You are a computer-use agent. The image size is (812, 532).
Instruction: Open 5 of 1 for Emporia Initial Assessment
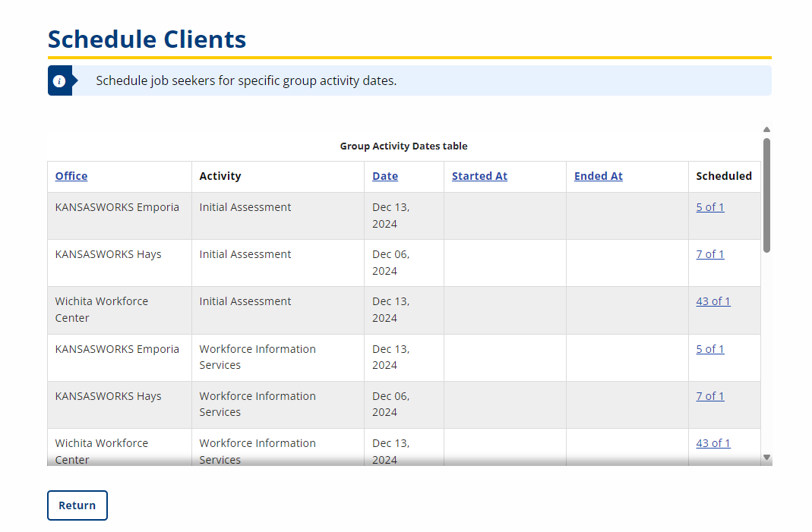click(710, 207)
